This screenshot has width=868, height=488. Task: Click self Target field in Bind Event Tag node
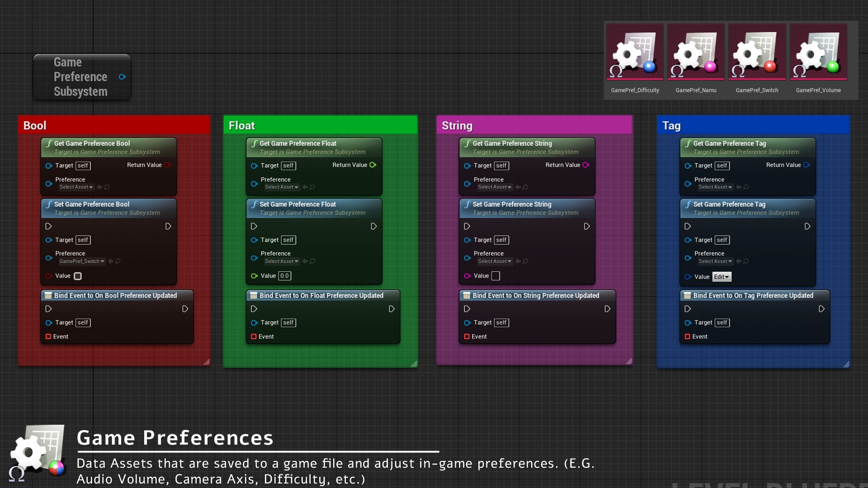722,323
